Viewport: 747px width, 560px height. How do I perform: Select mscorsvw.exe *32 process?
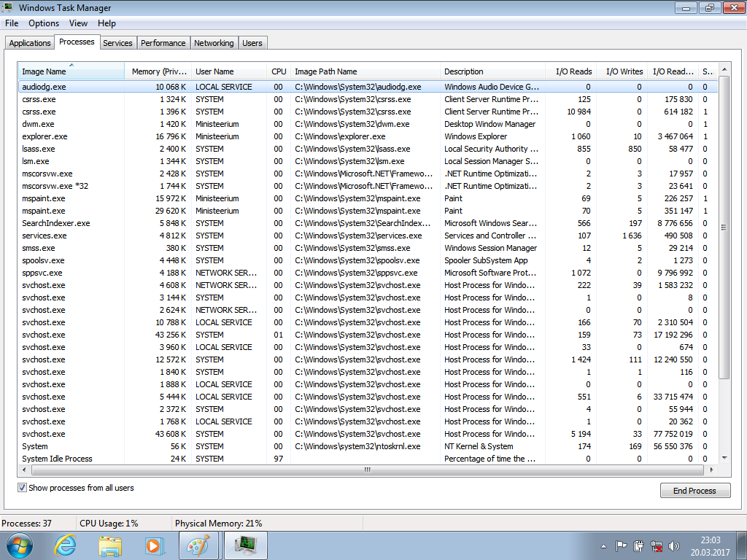click(x=368, y=186)
